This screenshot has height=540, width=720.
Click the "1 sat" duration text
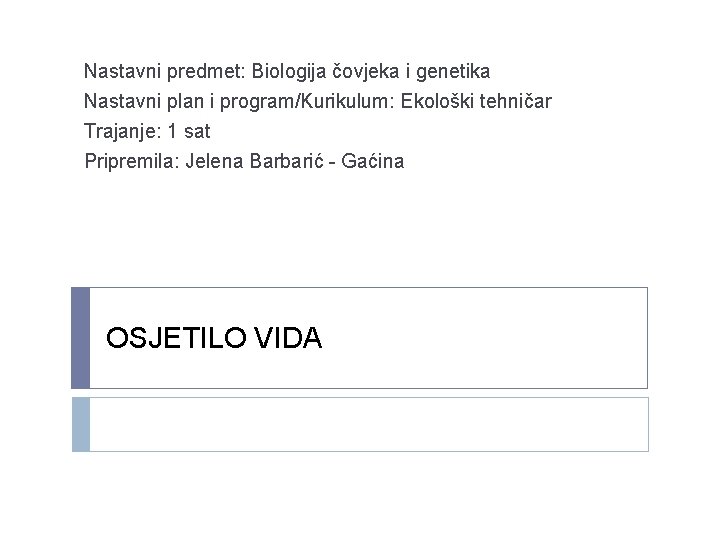coord(188,131)
